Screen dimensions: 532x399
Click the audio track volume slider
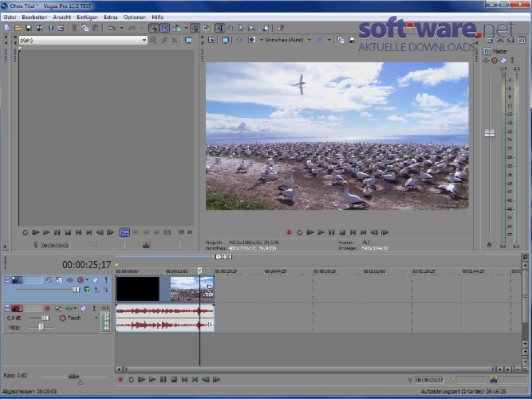tap(45, 318)
